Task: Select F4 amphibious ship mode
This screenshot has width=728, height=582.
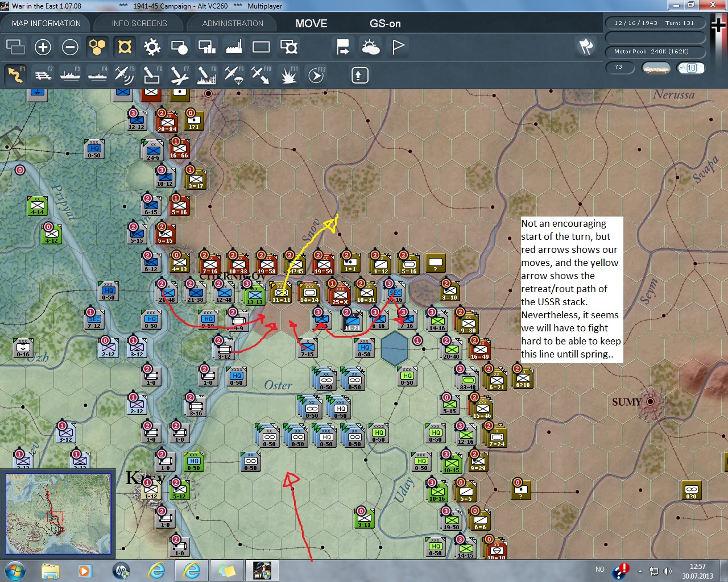Action: coord(97,74)
